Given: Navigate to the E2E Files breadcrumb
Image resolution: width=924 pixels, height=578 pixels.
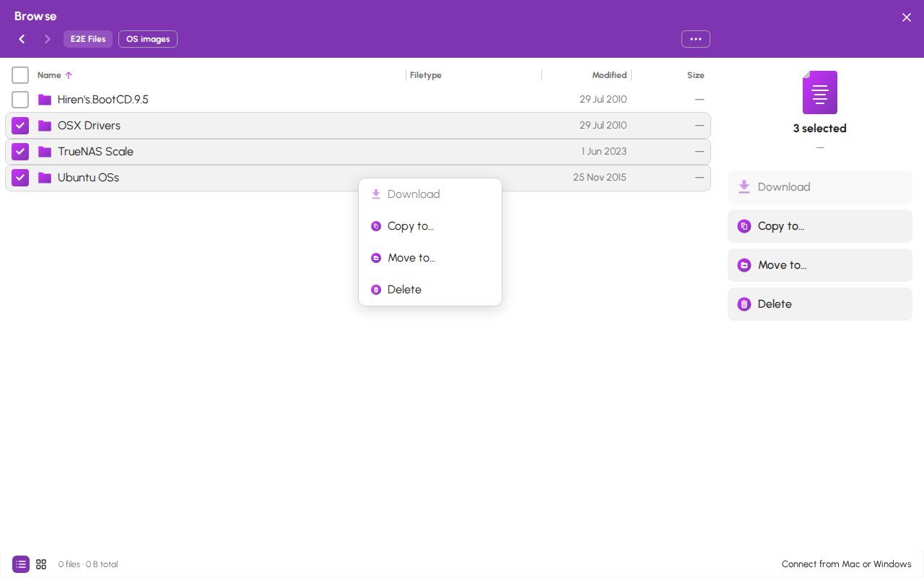Looking at the screenshot, I should click(x=88, y=39).
